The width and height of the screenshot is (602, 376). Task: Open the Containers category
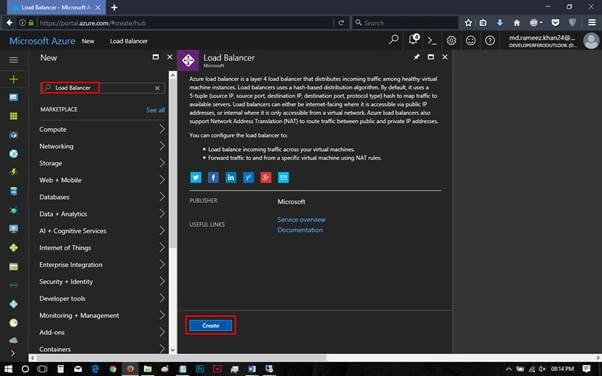point(103,348)
